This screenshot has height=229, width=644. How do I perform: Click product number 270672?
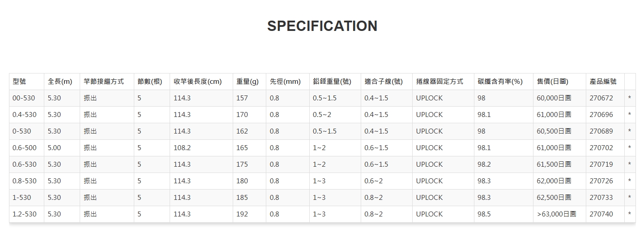601,98
